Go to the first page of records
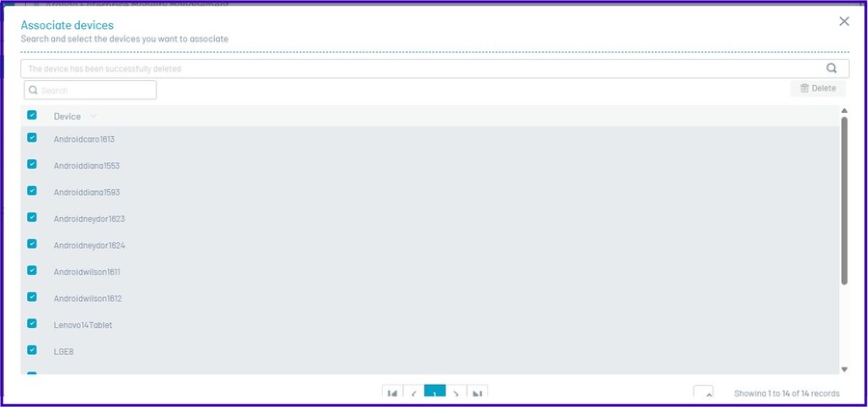 (393, 394)
